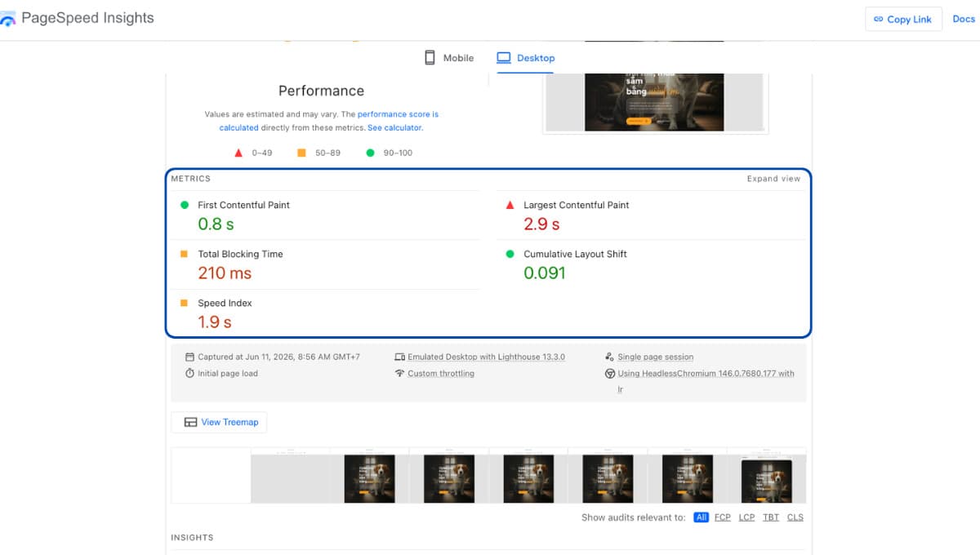Click the 210 ms value
980x555 pixels.
click(225, 273)
